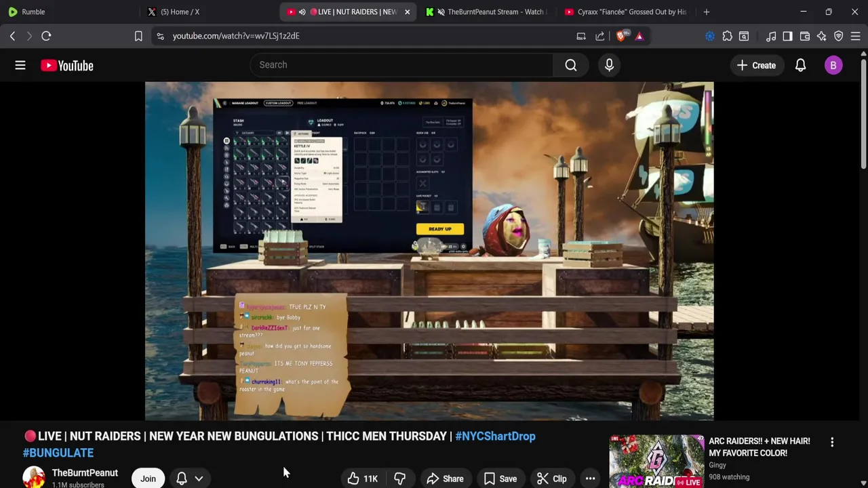868x488 pixels.
Task: Open the Create button
Action: [756, 65]
